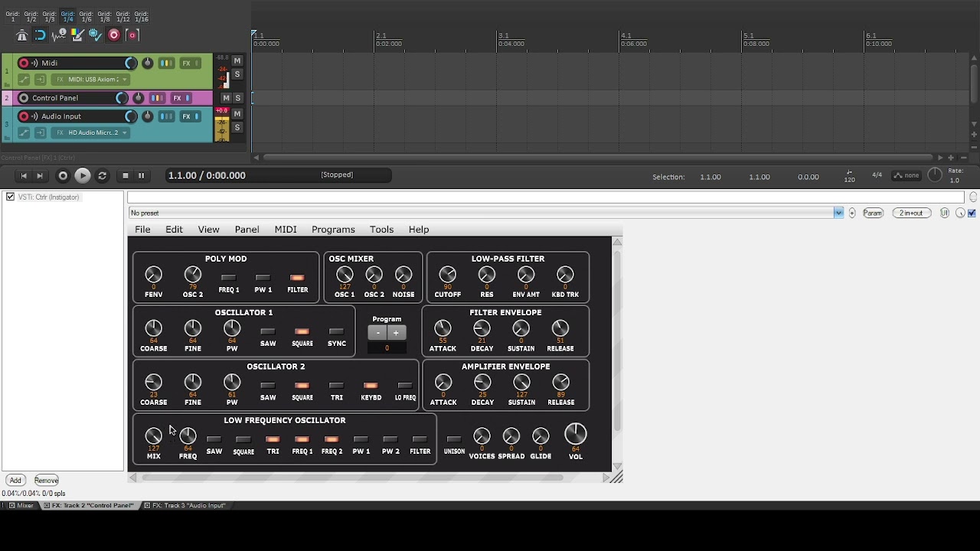980x551 pixels.
Task: Click the Remove button in the FX chain
Action: click(46, 481)
